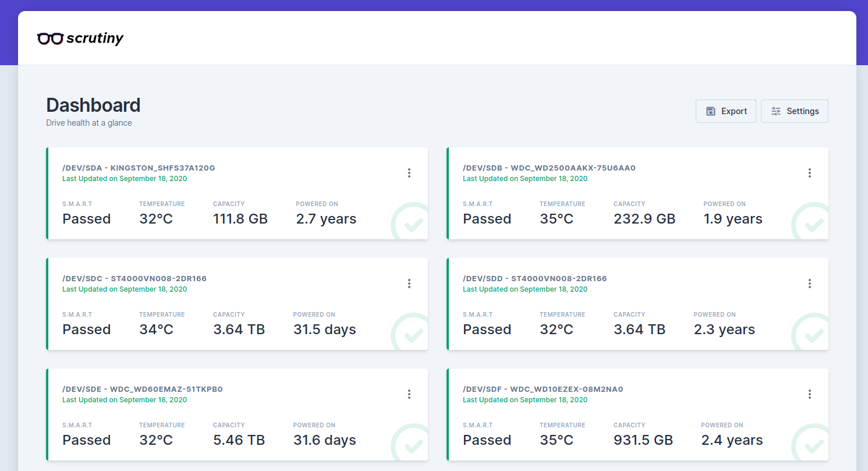Click the 34°C temperature value
Image resolution: width=868 pixels, height=471 pixels.
(156, 330)
